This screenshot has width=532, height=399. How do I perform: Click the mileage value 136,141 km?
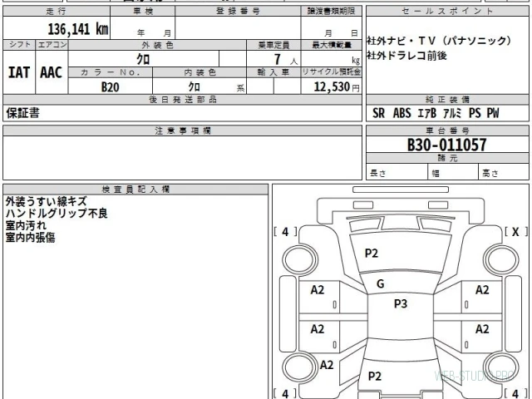[x=78, y=29]
